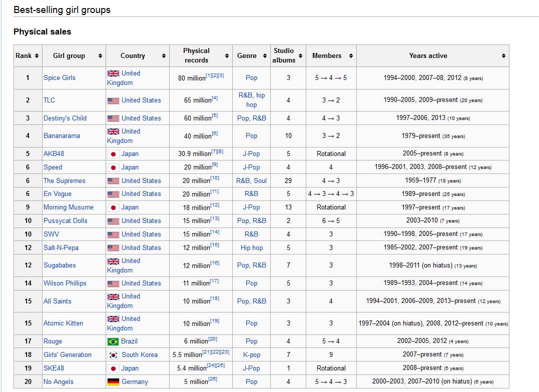
Task: Open Girls' Generation link
Action: tap(68, 355)
